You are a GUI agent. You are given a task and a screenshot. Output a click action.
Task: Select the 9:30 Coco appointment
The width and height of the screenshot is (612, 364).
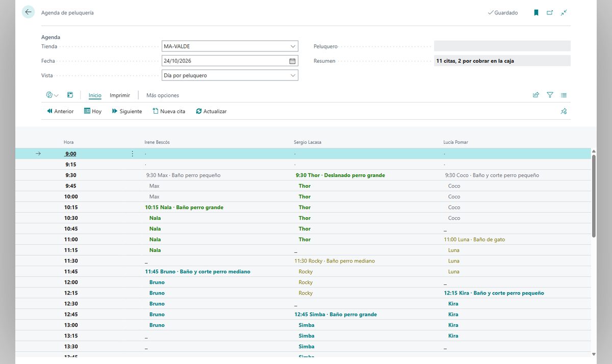click(492, 175)
